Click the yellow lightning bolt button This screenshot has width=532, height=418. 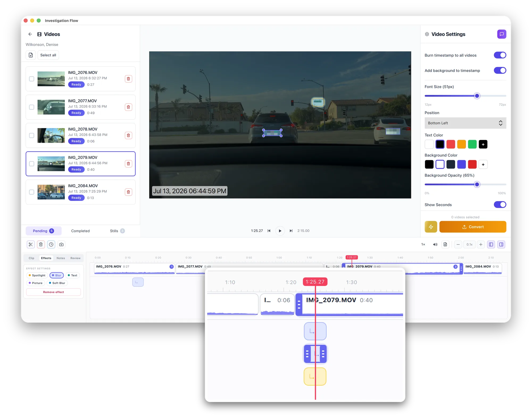[x=431, y=227]
